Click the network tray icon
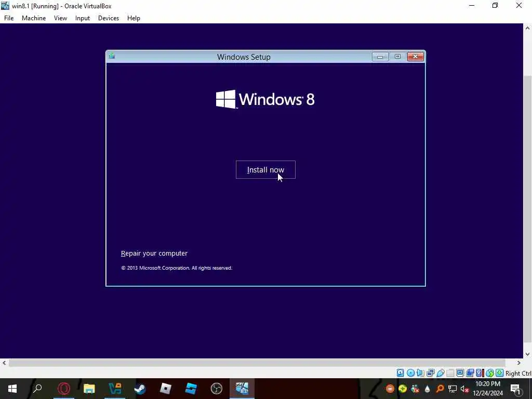The width and height of the screenshot is (532, 399). pos(453,389)
